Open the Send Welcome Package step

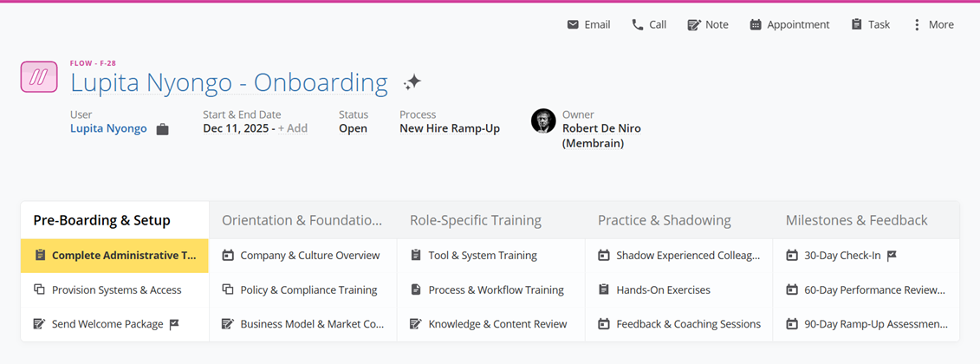point(107,324)
